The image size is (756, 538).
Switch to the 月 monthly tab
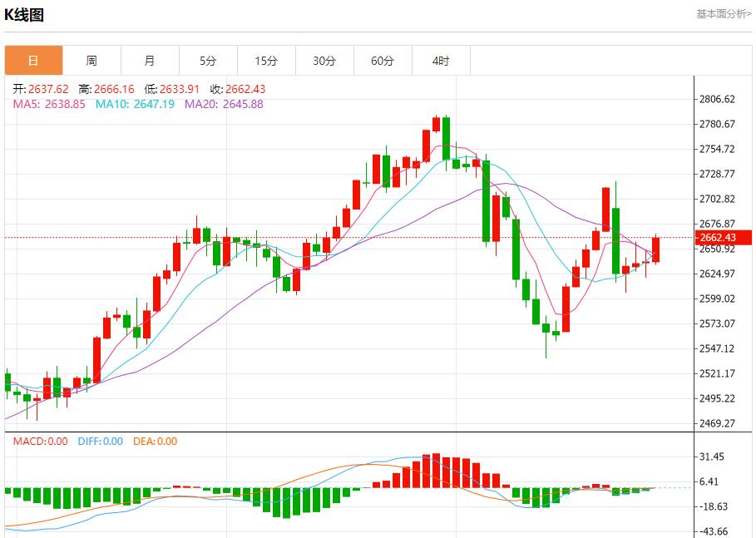[150, 61]
